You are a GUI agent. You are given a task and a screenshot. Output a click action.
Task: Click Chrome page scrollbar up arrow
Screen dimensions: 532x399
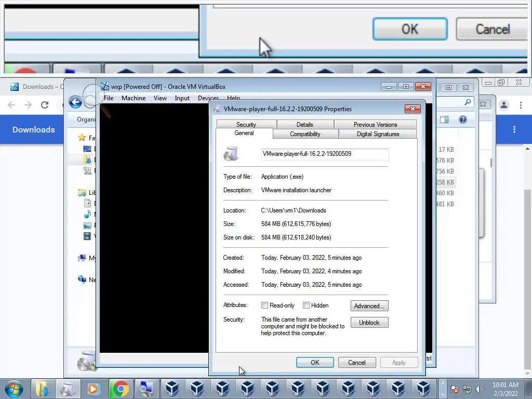[x=528, y=149]
